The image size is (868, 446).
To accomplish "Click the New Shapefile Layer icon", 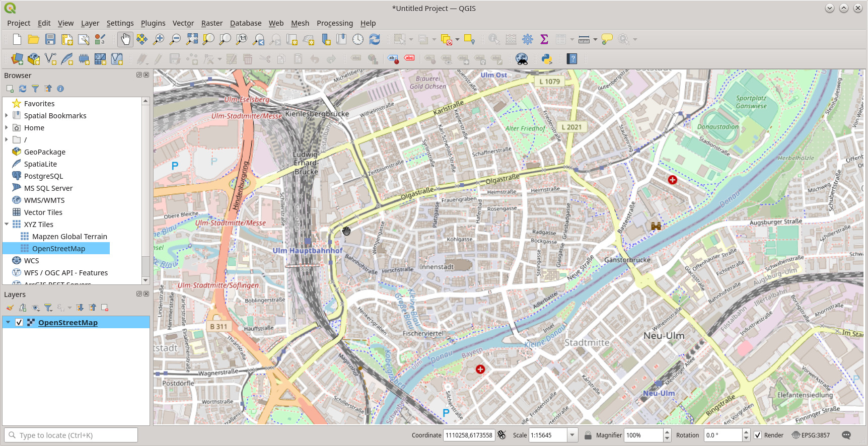I will pyautogui.click(x=50, y=59).
